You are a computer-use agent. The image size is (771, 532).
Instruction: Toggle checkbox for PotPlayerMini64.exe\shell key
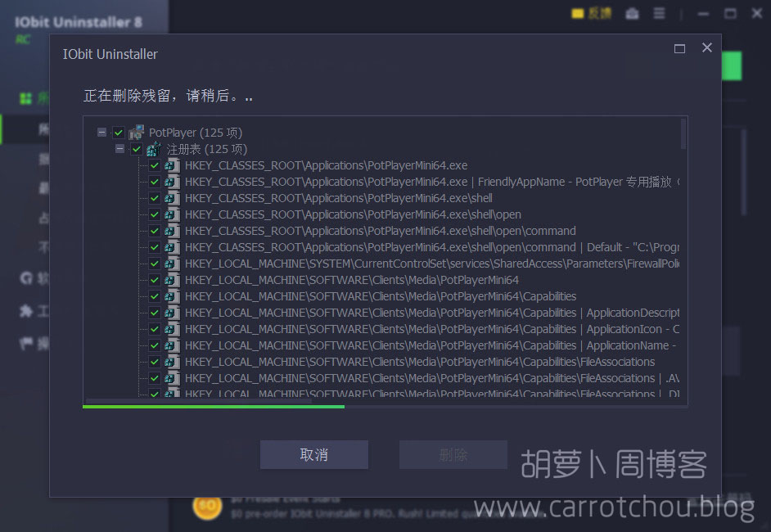155,198
